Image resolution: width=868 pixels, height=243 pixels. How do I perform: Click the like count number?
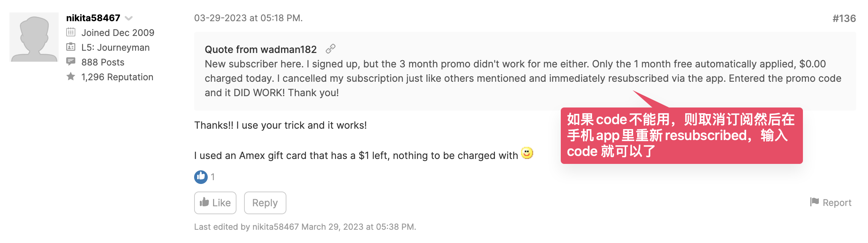point(213,177)
